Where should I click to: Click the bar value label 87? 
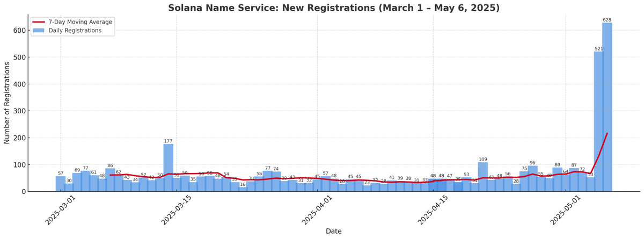click(x=574, y=165)
